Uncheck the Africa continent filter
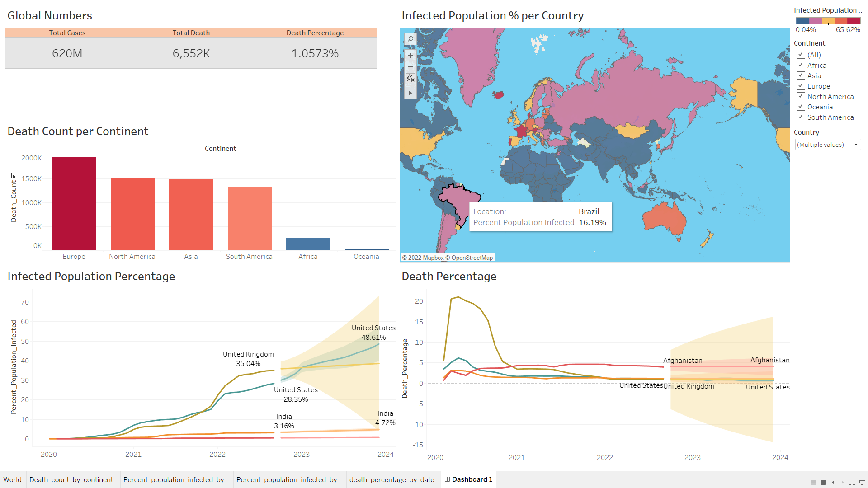Image resolution: width=868 pixels, height=488 pixels. (x=801, y=65)
